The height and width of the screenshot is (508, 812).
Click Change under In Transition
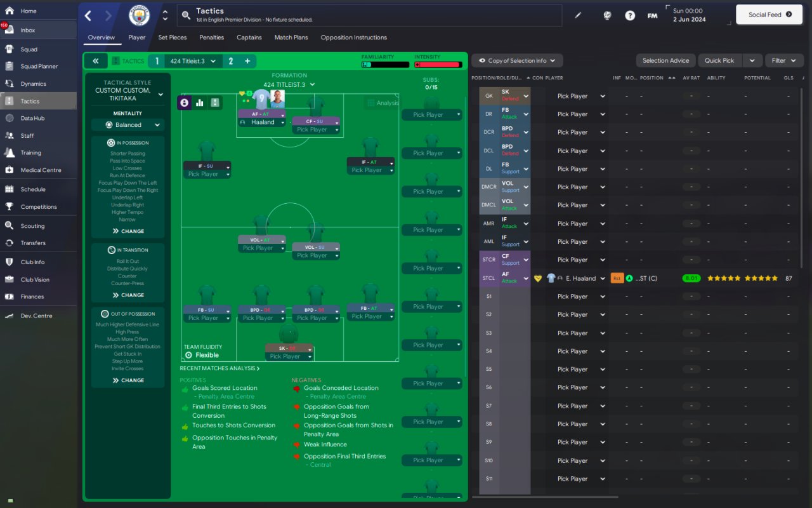click(128, 295)
